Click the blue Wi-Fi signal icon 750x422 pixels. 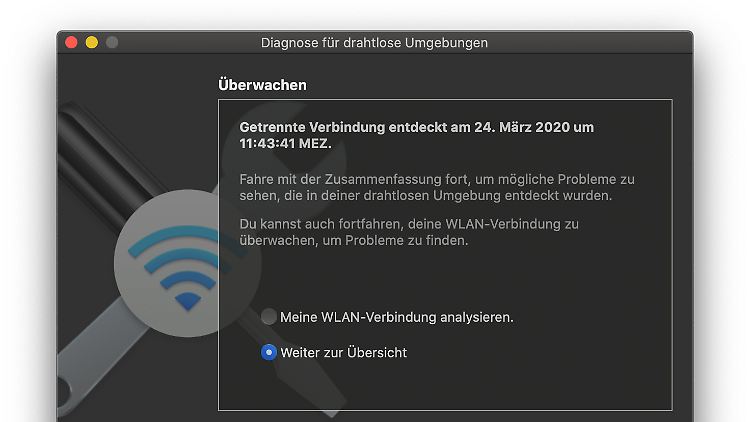pyautogui.click(x=187, y=267)
